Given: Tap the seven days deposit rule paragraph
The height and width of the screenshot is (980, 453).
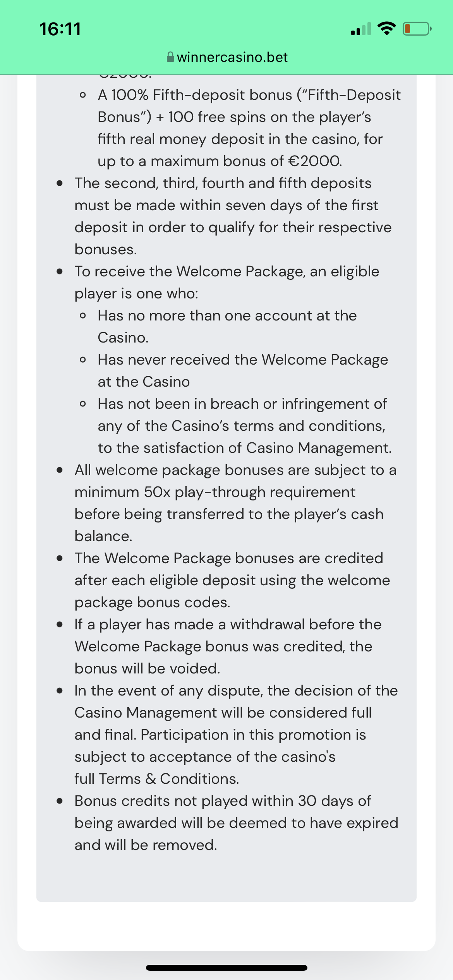Looking at the screenshot, I should 232,216.
